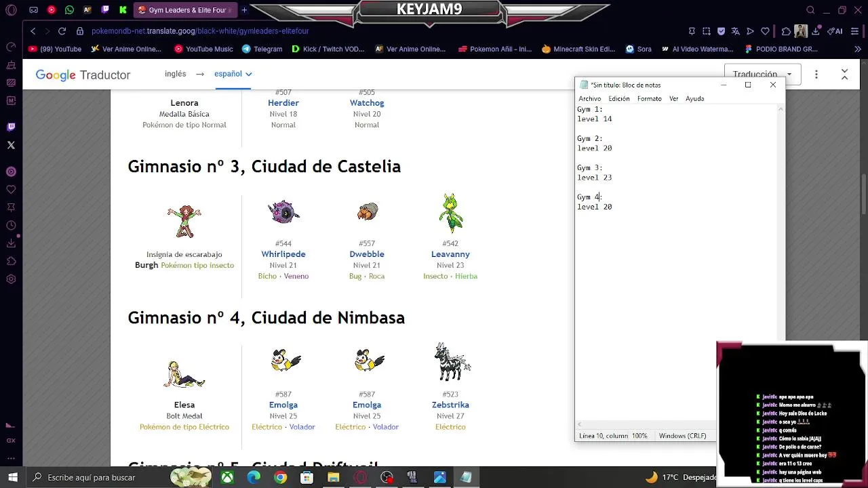
Task: Click the address bar URL field
Action: pyautogui.click(x=380, y=31)
